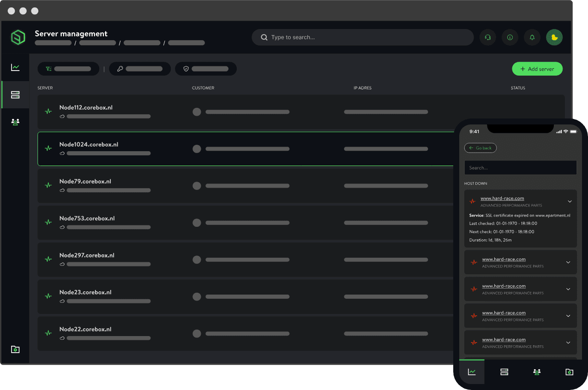Click the headset support icon in top bar
Screen dimensions: 588x390
(487, 37)
